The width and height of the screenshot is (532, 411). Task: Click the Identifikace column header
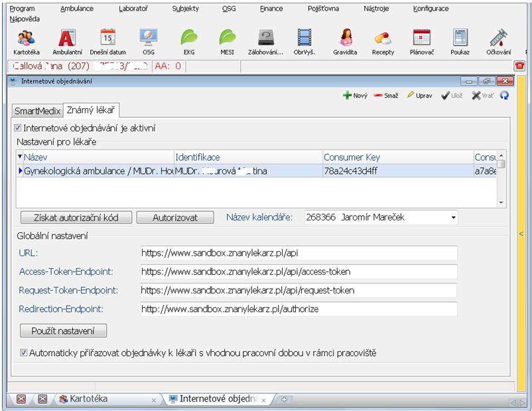(x=248, y=157)
